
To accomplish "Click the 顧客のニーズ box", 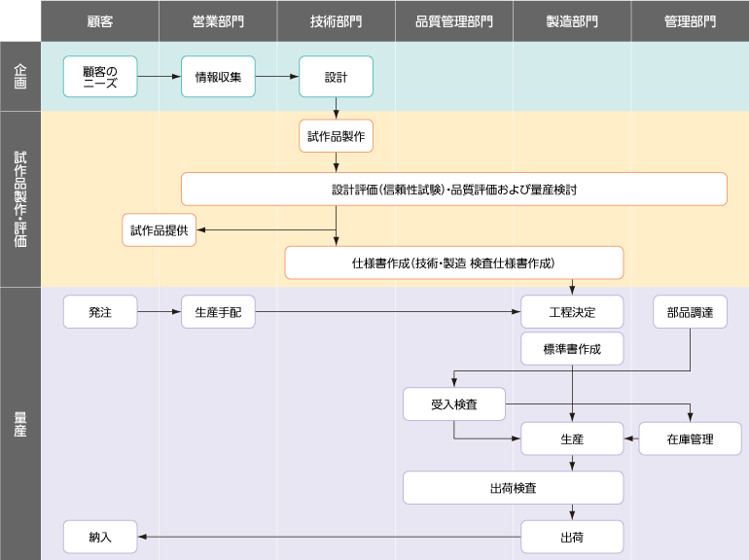I will pos(100,76).
